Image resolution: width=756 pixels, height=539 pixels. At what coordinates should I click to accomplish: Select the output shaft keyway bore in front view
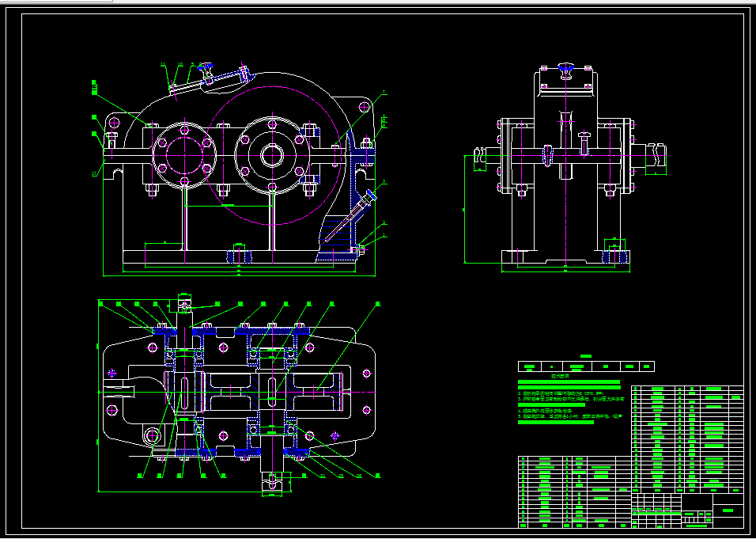[x=272, y=155]
